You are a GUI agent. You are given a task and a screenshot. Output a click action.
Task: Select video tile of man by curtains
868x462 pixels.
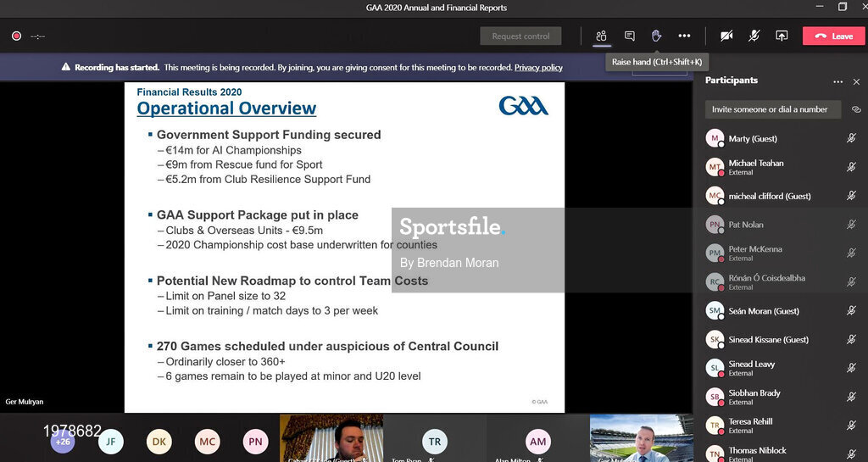point(331,438)
